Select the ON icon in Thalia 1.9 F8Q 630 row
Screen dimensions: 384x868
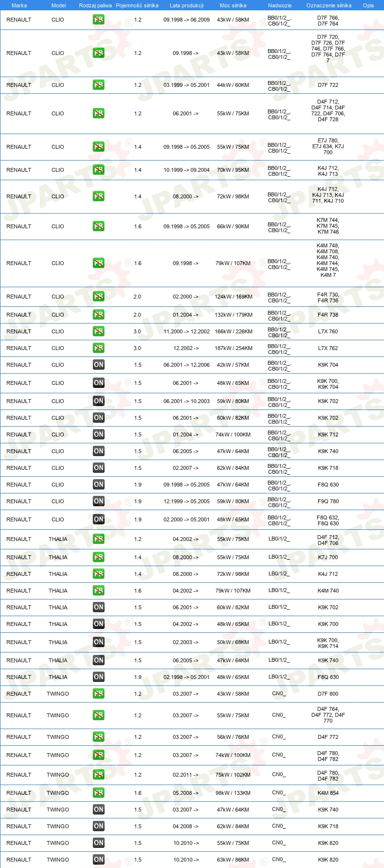coord(99,677)
